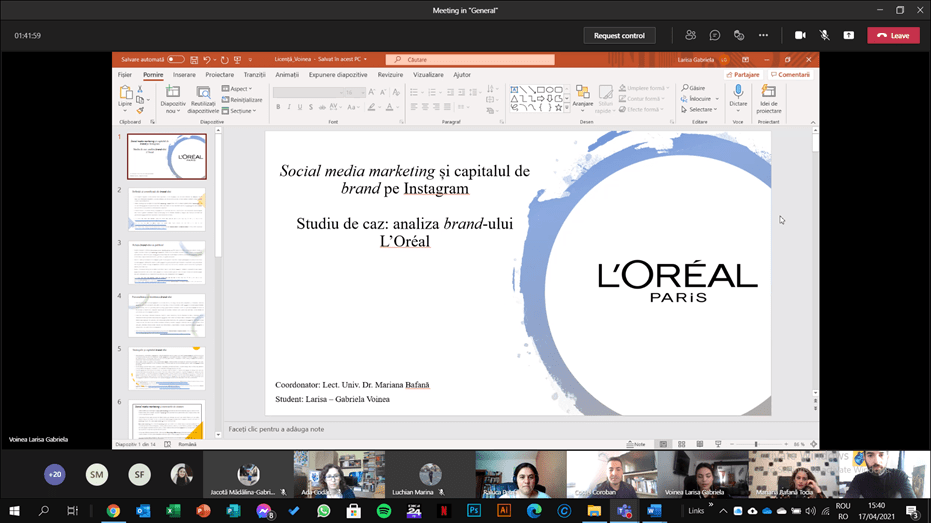Screen dimensions: 931x523
Task: Toggle the camera on or off
Action: [x=800, y=35]
